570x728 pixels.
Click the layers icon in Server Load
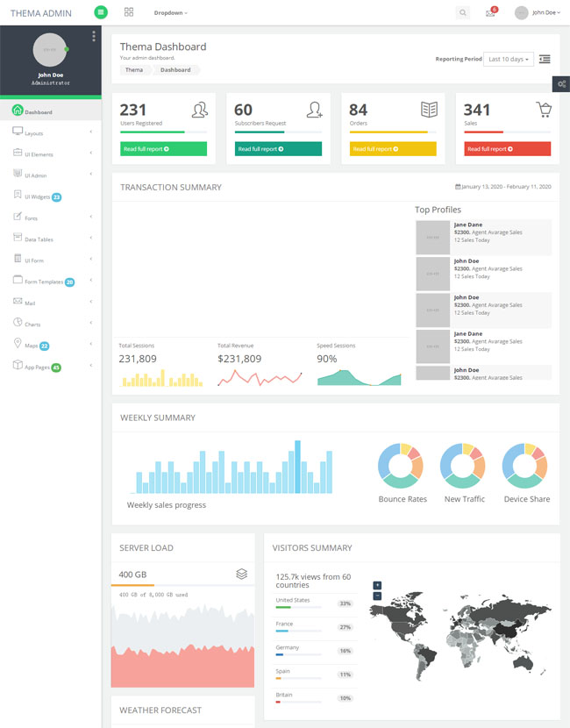point(241,574)
